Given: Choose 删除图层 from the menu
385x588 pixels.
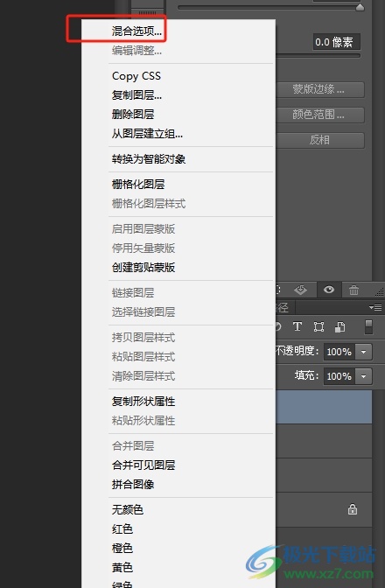Looking at the screenshot, I should coord(133,115).
